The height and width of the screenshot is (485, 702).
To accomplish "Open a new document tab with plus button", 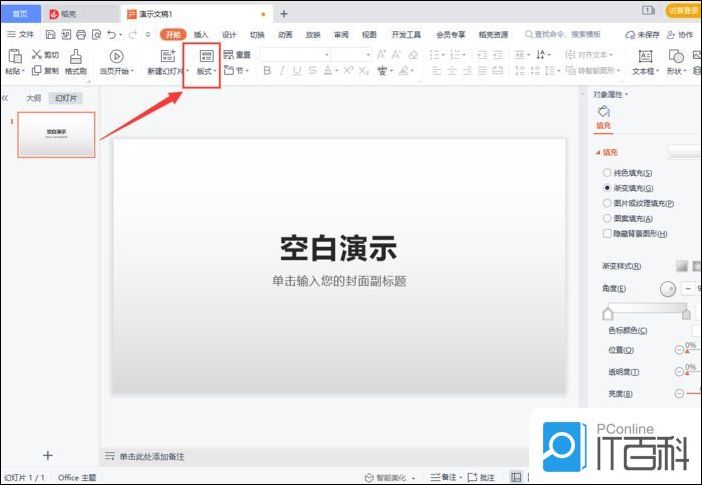I will (x=283, y=14).
